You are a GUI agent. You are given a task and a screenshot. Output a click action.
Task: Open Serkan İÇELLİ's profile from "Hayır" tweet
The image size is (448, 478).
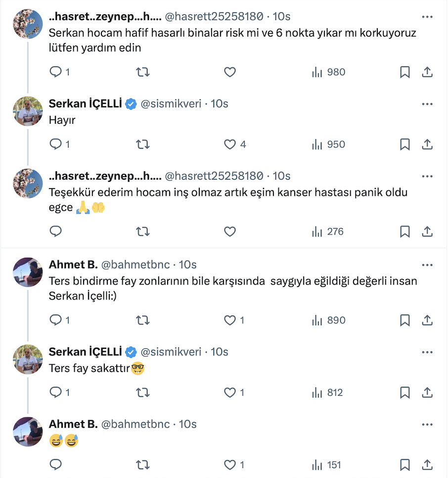click(x=85, y=104)
